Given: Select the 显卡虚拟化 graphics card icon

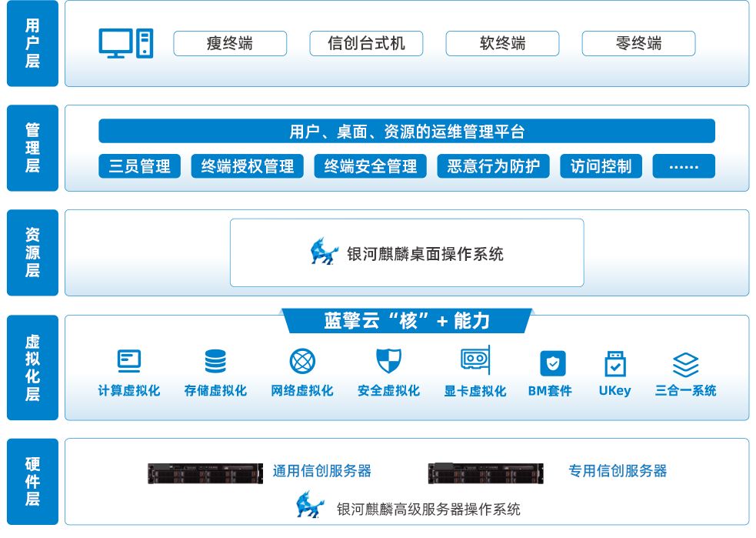Looking at the screenshot, I should (x=475, y=360).
